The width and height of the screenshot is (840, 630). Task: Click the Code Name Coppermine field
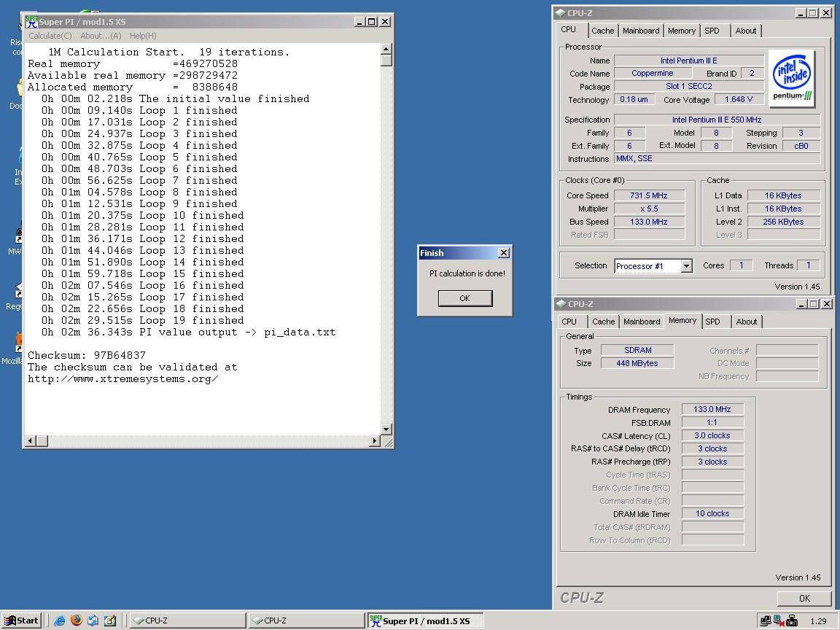[653, 74]
